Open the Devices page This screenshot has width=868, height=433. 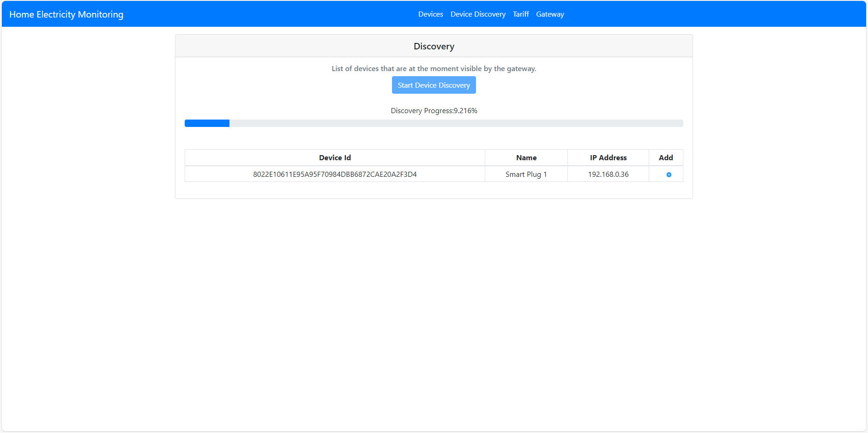coord(430,14)
